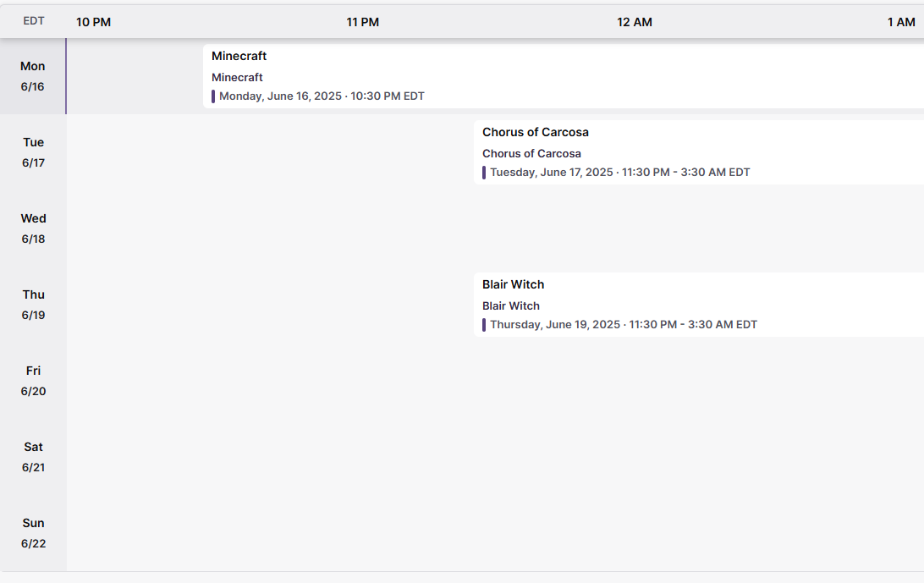This screenshot has height=583, width=924.
Task: Click the bold Chorus of Carcosa title
Action: pos(535,132)
